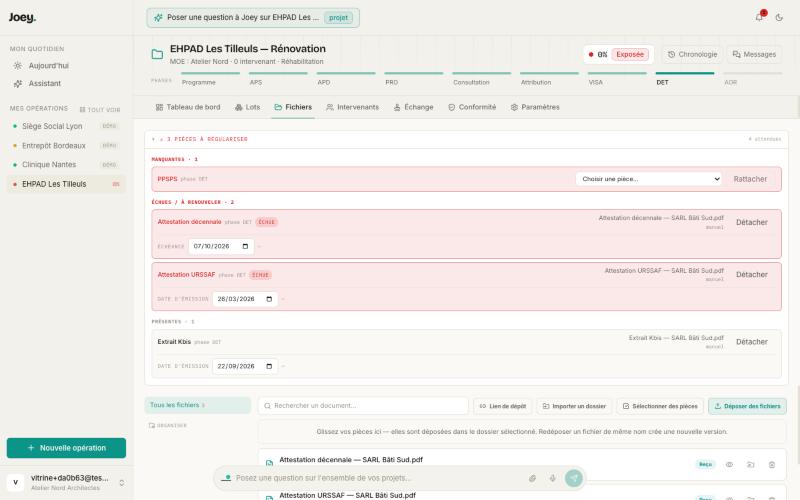Click the send arrow button in chat bar
This screenshot has width=800, height=500.
(x=574, y=478)
